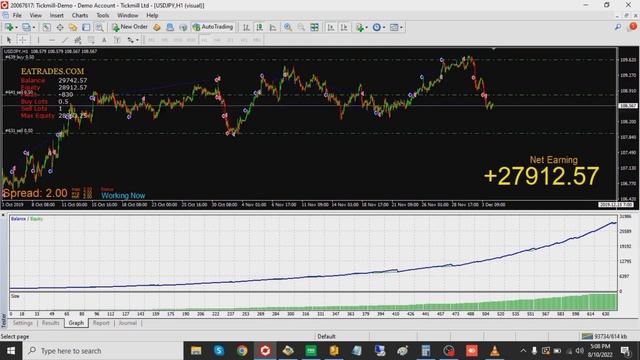Click the 93734/614 kb connection status
Image resolution: width=640 pixels, height=360 pixels.
[x=604, y=336]
